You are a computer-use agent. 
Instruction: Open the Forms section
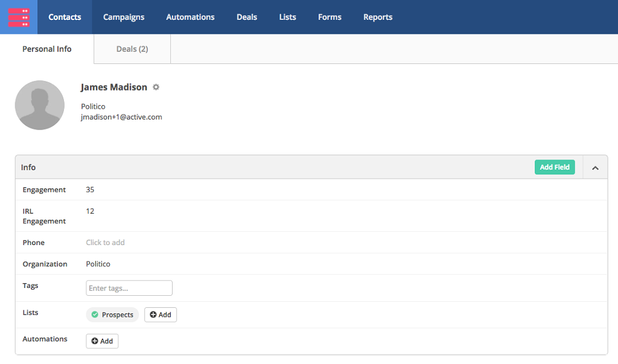point(330,17)
